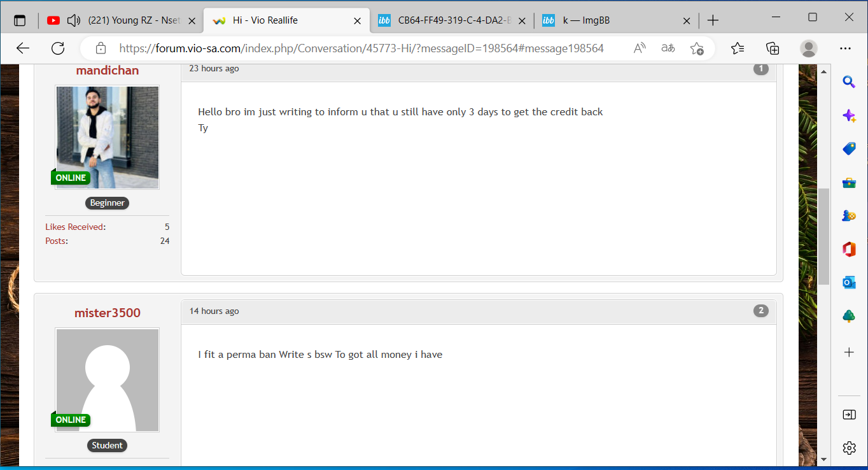Open Games sidebar icon
The height and width of the screenshot is (470, 868).
click(849, 216)
